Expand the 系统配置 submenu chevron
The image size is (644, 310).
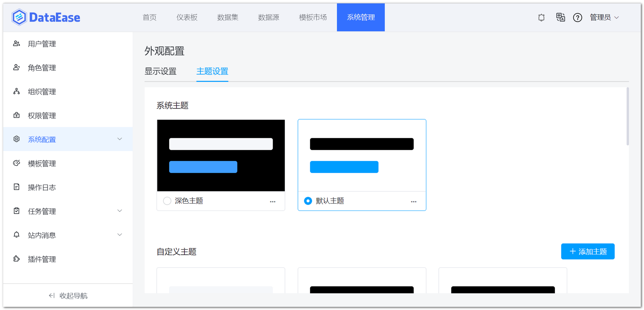tap(120, 139)
